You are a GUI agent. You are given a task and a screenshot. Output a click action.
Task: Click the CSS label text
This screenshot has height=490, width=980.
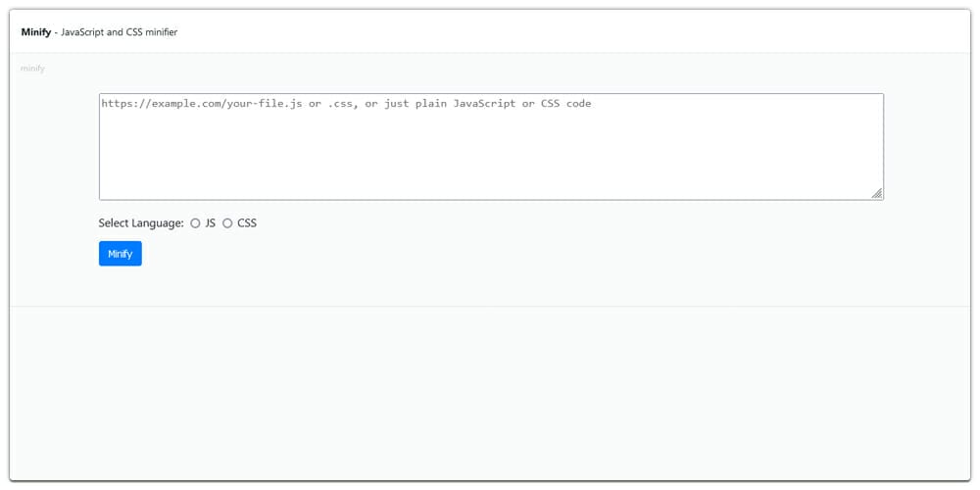pos(247,223)
